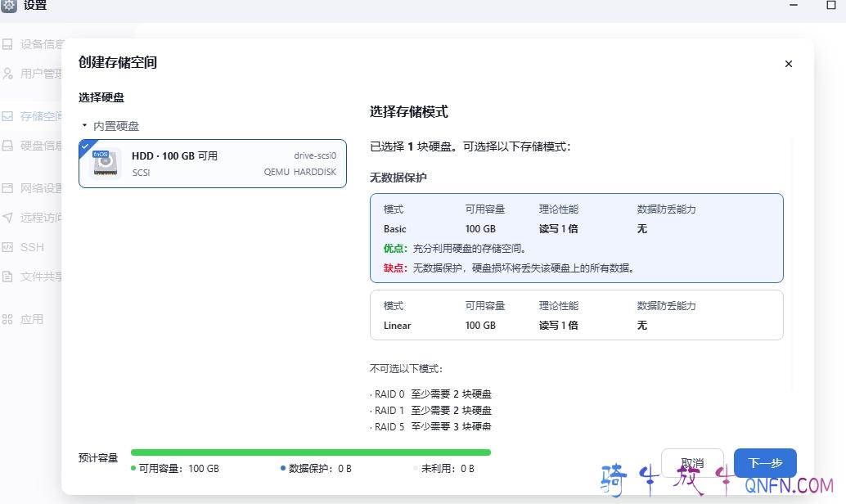The width and height of the screenshot is (846, 504).
Task: Select the Linear storage mode option
Action: (576, 315)
